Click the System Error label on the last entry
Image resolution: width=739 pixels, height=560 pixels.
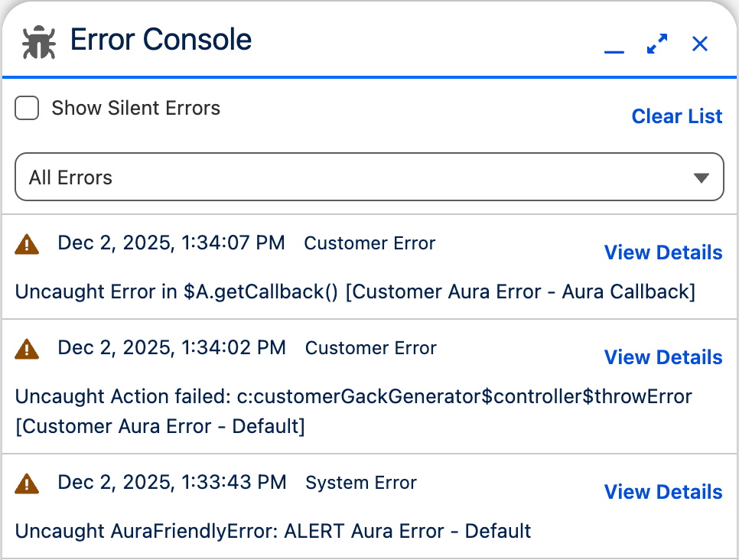tap(360, 483)
